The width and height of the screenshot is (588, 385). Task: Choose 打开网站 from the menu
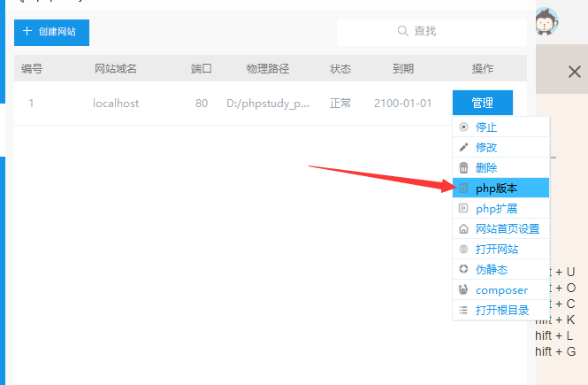[501, 249]
